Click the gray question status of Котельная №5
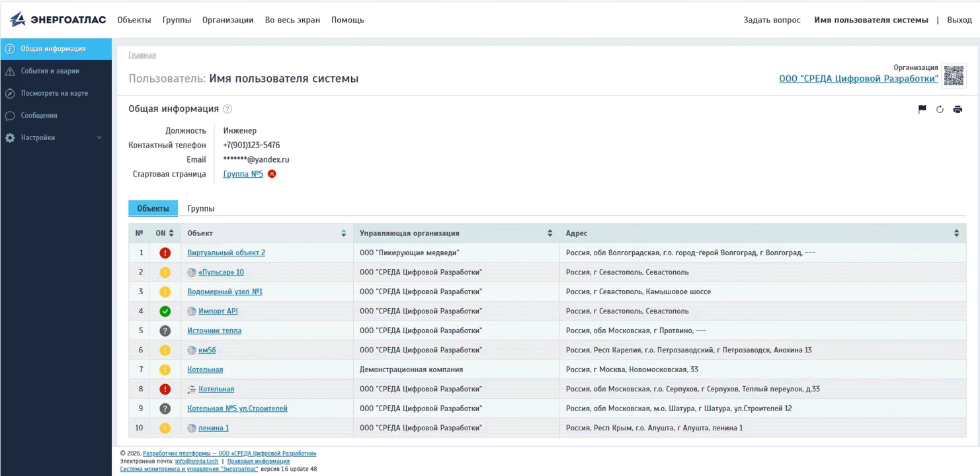Viewport: 980px width, 476px height. [x=165, y=409]
